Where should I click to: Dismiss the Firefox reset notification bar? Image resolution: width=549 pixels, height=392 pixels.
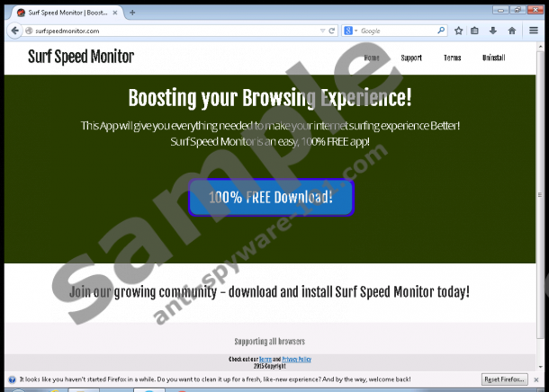pyautogui.click(x=540, y=379)
